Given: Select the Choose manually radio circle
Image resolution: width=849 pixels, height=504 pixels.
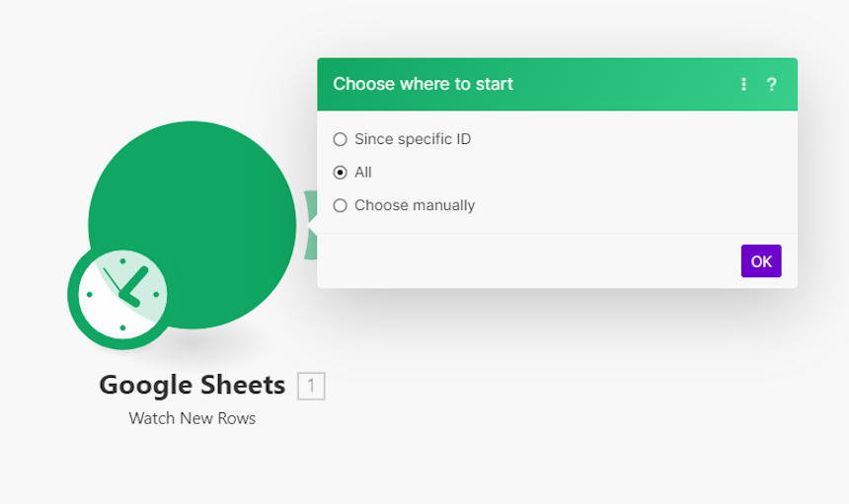Looking at the screenshot, I should click(x=340, y=205).
